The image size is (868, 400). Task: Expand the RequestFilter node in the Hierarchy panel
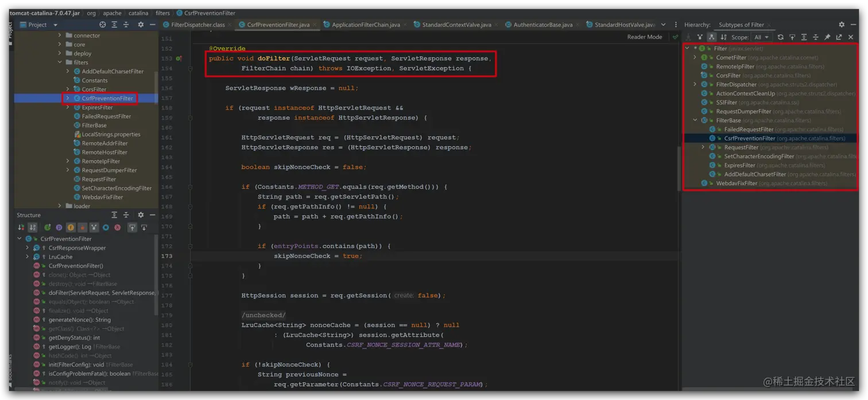coord(703,147)
